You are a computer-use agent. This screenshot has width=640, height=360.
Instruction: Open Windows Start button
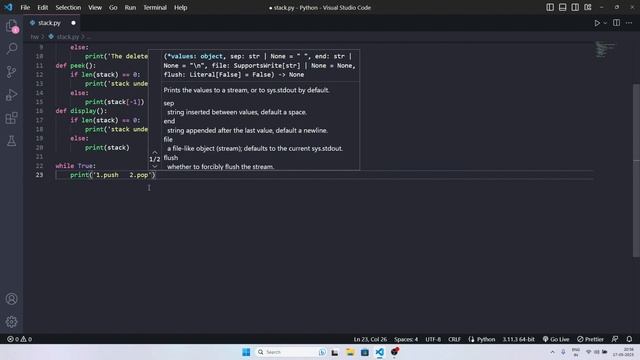pyautogui.click(x=246, y=352)
